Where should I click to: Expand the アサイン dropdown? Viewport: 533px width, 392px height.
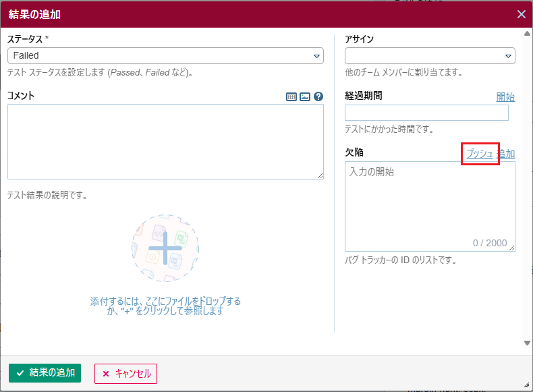[x=430, y=56]
